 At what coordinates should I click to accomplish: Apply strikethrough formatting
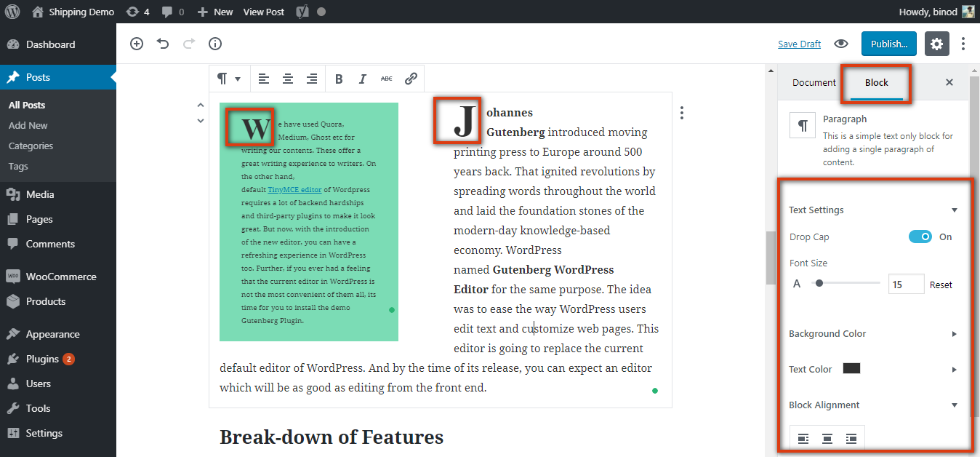pos(387,79)
